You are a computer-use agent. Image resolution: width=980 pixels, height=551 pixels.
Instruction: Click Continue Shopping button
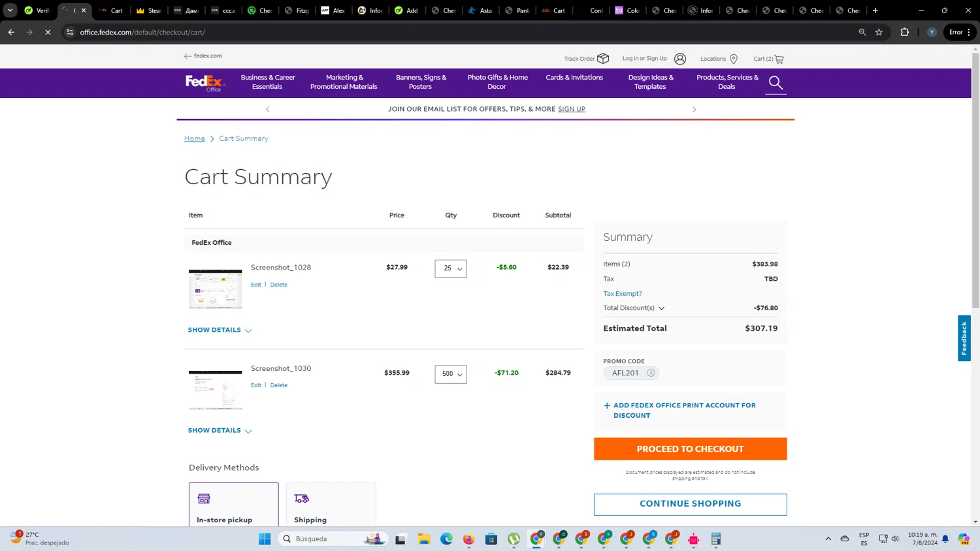click(x=691, y=504)
